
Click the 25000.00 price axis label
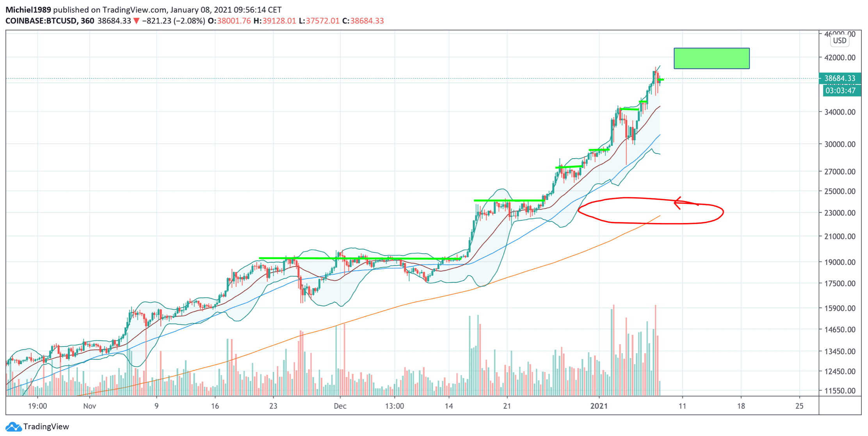[840, 191]
